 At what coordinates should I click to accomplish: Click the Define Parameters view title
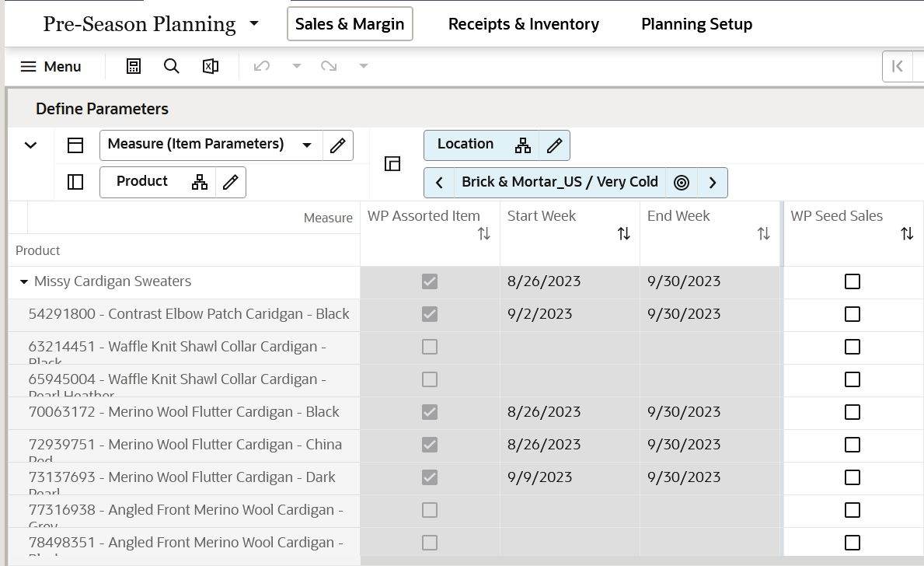pyautogui.click(x=102, y=109)
